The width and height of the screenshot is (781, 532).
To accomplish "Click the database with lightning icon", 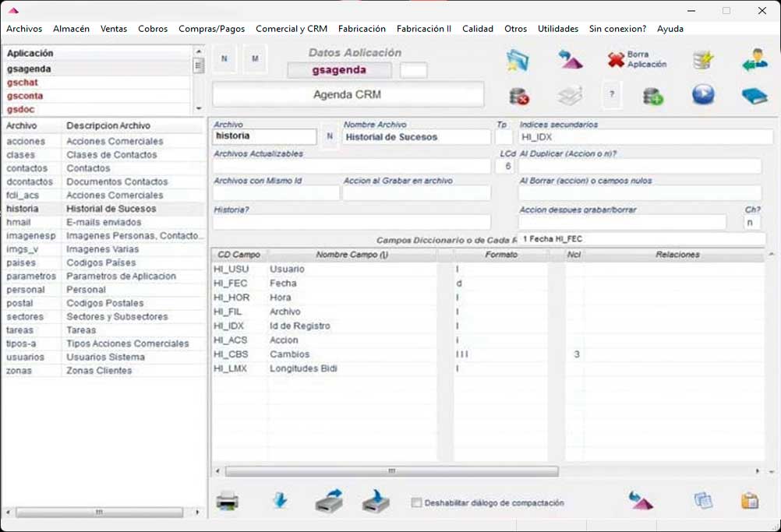I will (703, 60).
